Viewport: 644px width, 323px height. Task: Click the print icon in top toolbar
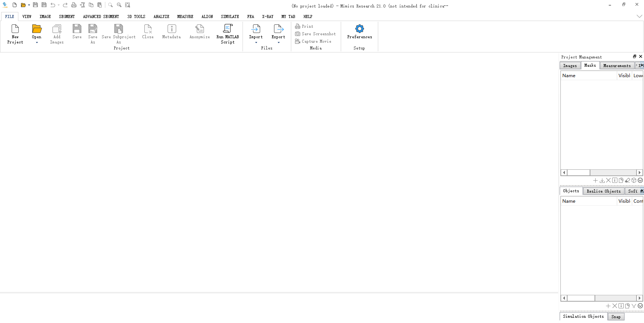pyautogui.click(x=74, y=5)
